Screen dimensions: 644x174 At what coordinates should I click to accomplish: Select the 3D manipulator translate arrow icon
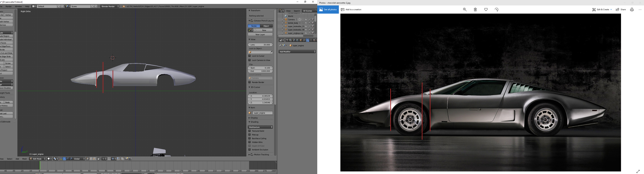pos(64,159)
